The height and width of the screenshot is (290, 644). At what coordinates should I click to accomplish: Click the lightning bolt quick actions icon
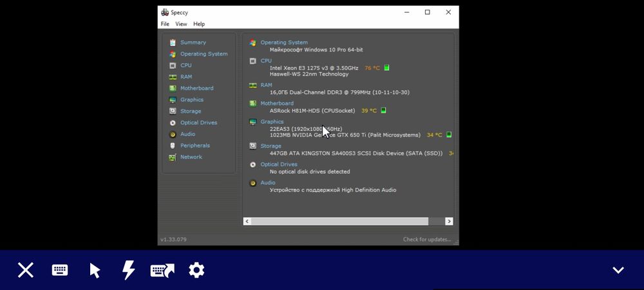click(129, 270)
